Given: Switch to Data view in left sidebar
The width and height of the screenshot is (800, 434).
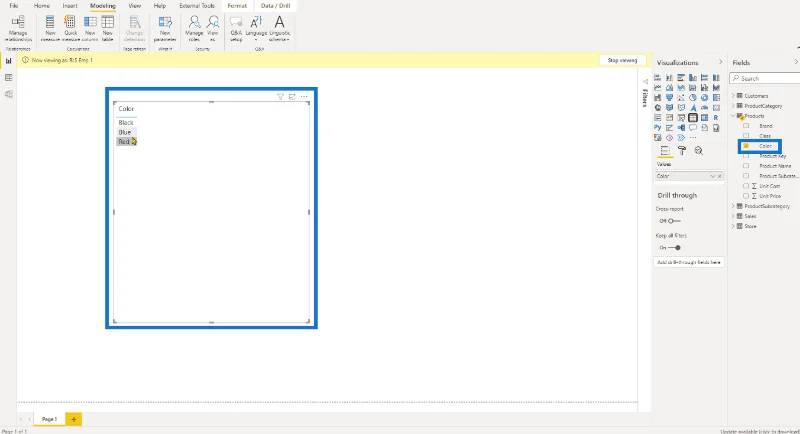Looking at the screenshot, I should pos(9,78).
